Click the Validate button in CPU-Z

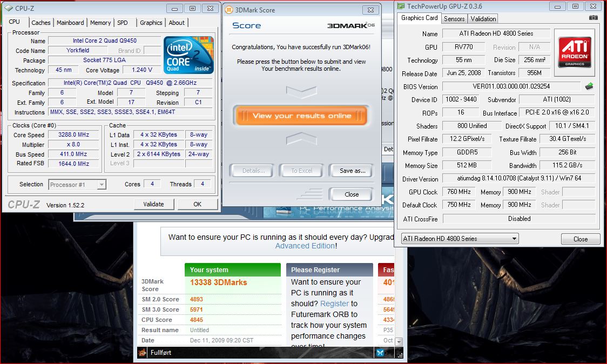(154, 204)
